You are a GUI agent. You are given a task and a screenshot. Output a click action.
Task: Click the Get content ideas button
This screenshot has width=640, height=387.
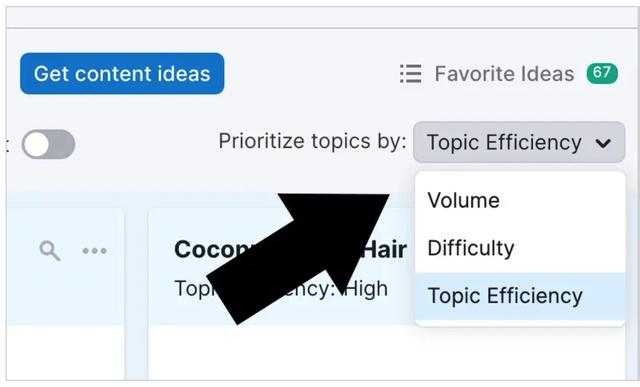click(x=122, y=73)
